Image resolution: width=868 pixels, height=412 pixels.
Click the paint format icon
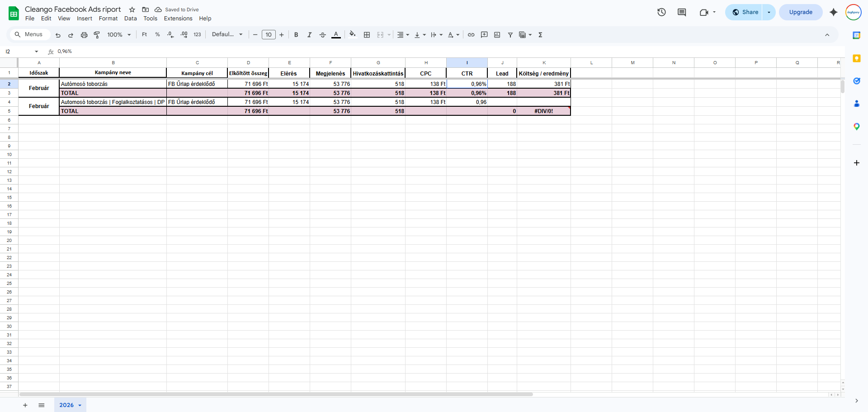coord(97,35)
